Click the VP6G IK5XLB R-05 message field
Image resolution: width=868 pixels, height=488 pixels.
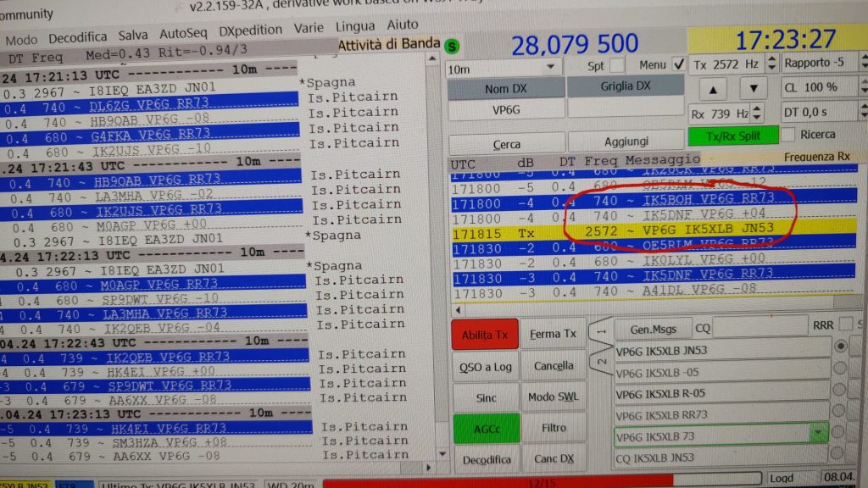pos(722,393)
